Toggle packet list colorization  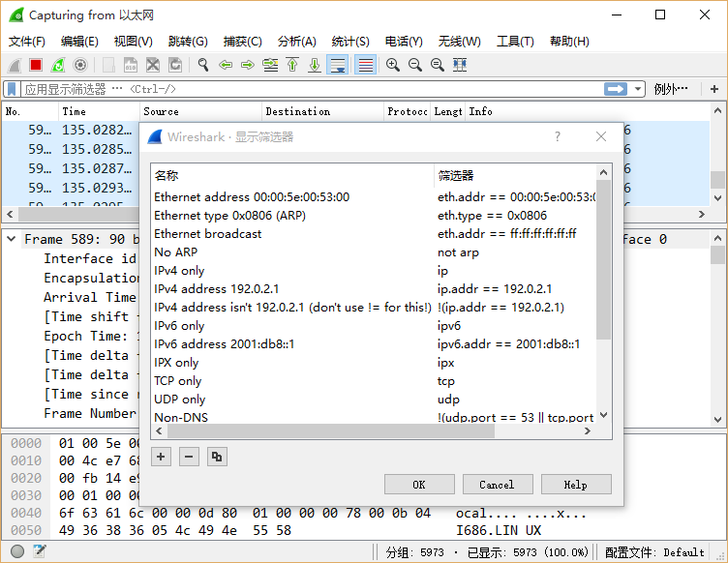(365, 65)
